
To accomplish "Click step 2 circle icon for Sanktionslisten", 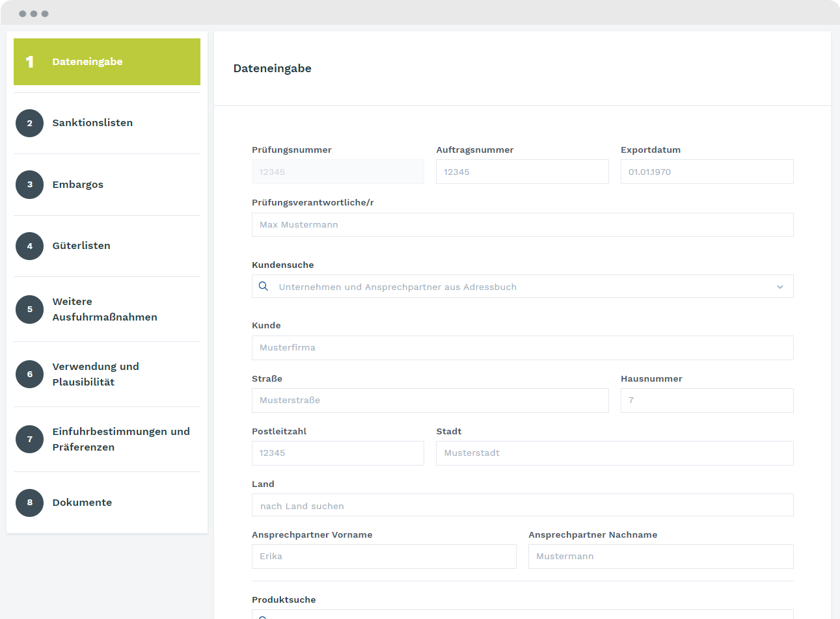I will pos(29,123).
